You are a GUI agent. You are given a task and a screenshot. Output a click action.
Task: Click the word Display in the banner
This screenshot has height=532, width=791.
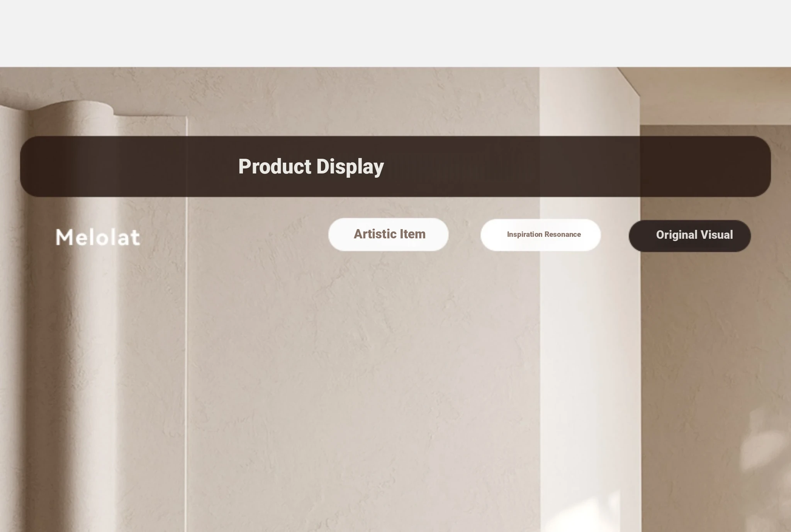[x=350, y=167]
